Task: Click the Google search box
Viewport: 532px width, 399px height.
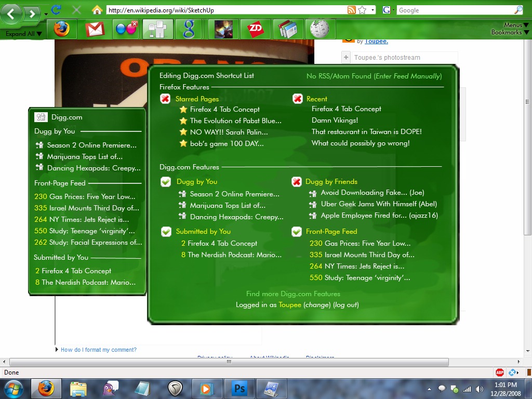Action: coord(455,10)
